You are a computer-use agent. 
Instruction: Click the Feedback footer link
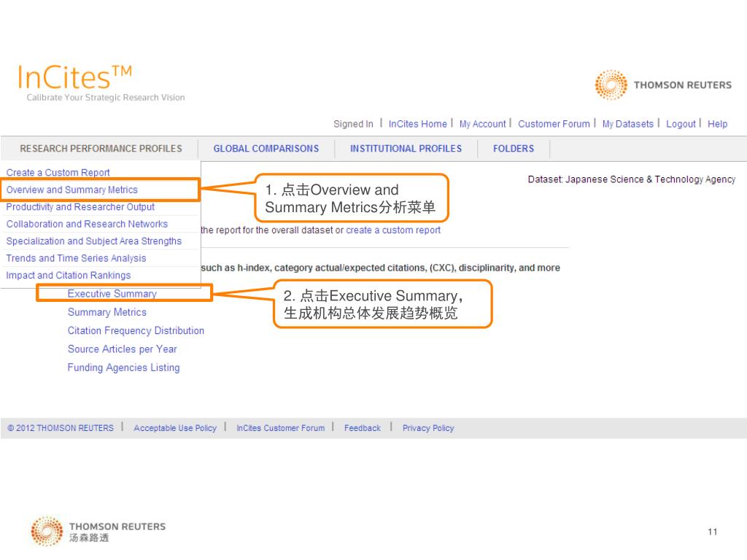(x=363, y=428)
